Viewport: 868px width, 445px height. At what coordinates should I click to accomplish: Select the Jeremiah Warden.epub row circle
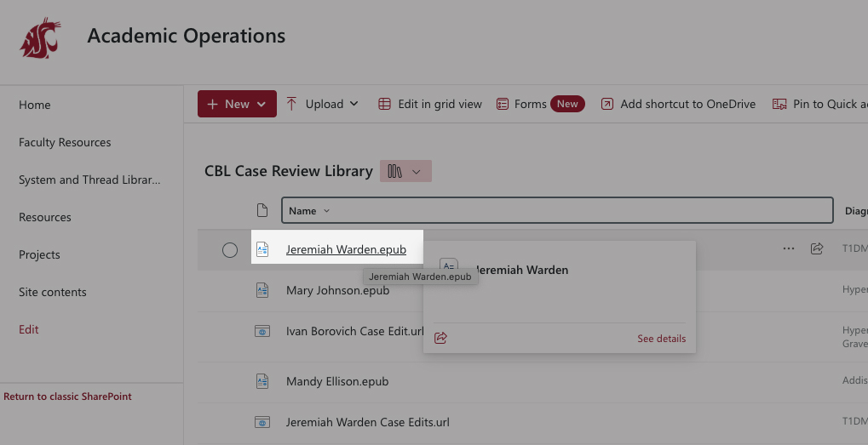230,250
